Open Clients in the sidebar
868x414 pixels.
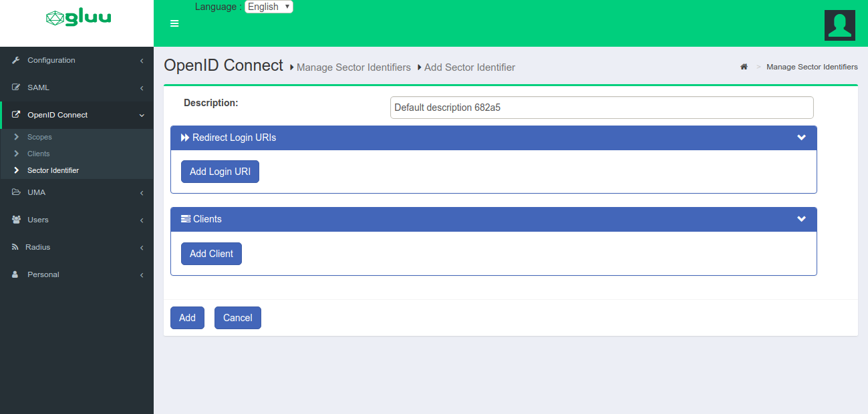[x=38, y=154]
